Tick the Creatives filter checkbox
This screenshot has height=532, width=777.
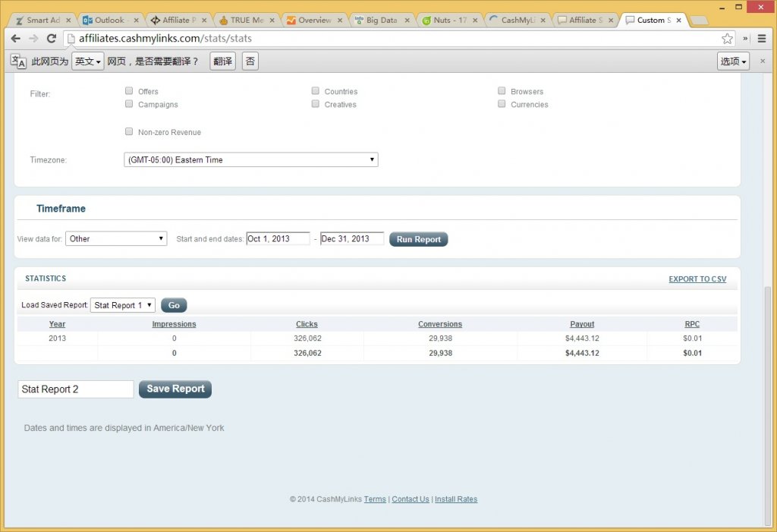[315, 104]
